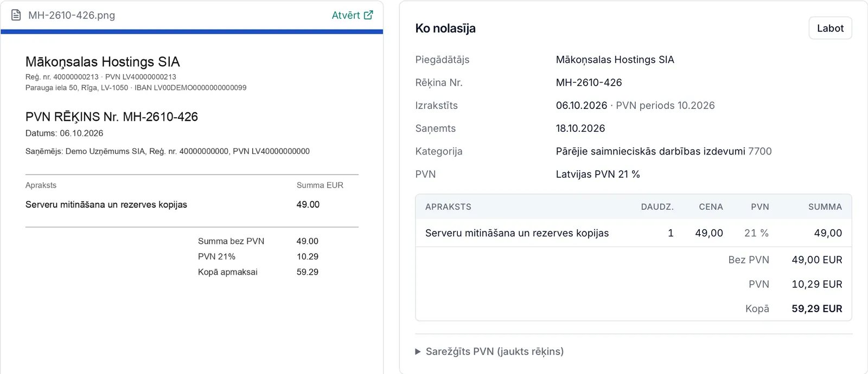Click the Saņemts field label
868x374 pixels.
pos(436,128)
